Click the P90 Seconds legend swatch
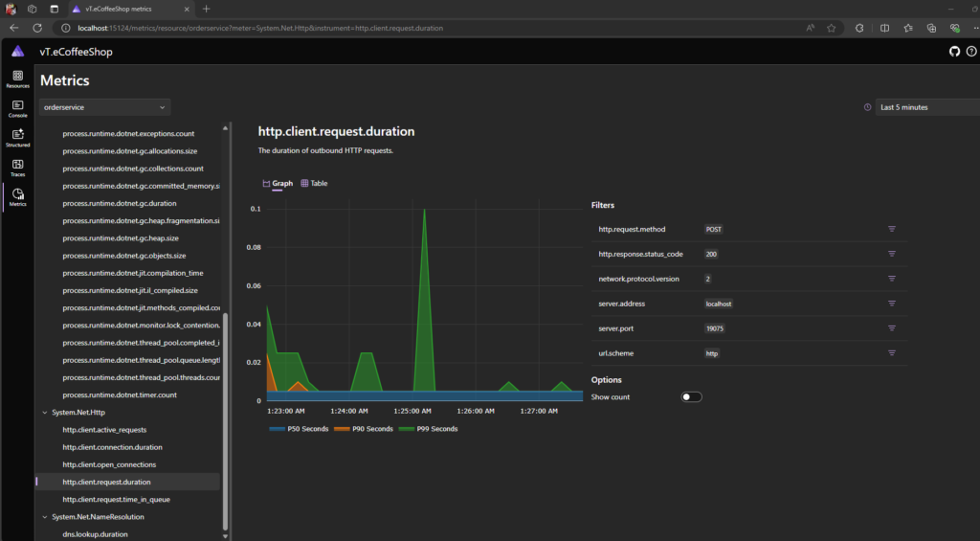980x541 pixels. coord(342,429)
